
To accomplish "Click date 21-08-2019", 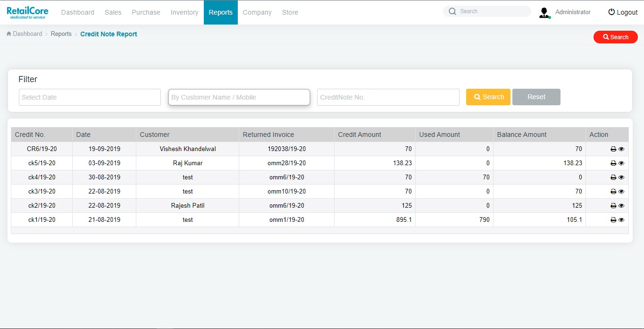I will [104, 220].
